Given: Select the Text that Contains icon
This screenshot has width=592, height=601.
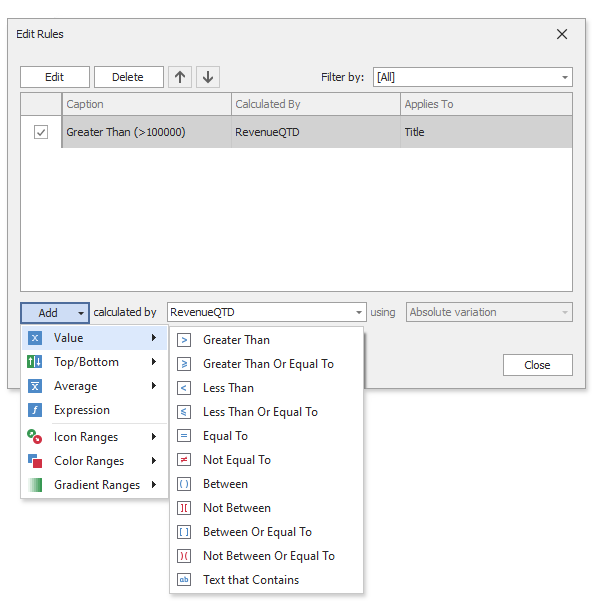Looking at the screenshot, I should pyautogui.click(x=184, y=580).
